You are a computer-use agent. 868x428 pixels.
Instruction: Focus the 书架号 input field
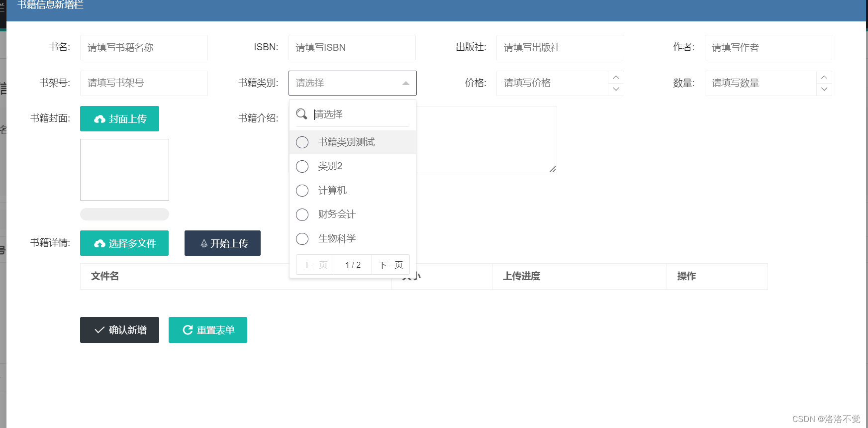pyautogui.click(x=144, y=83)
